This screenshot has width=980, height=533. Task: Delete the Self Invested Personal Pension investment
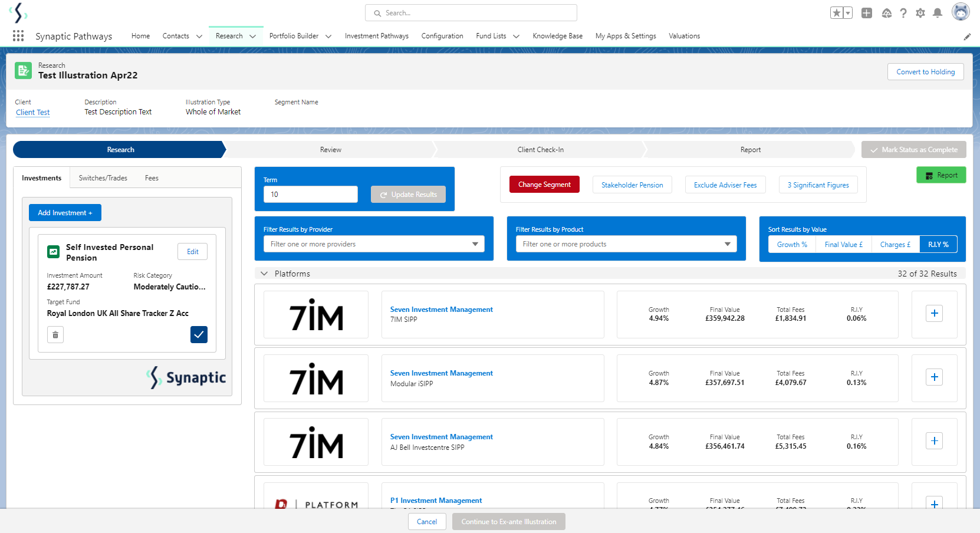coord(55,335)
